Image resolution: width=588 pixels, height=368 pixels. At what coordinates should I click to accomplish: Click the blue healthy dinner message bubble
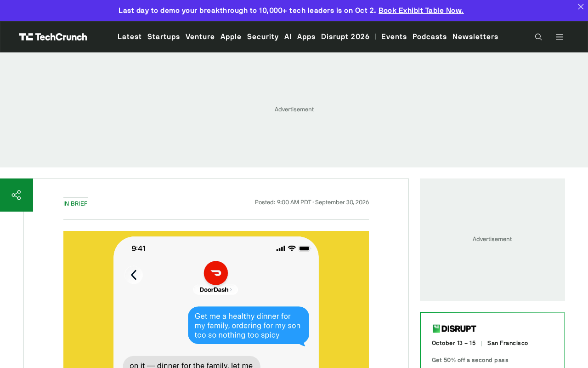(x=249, y=325)
